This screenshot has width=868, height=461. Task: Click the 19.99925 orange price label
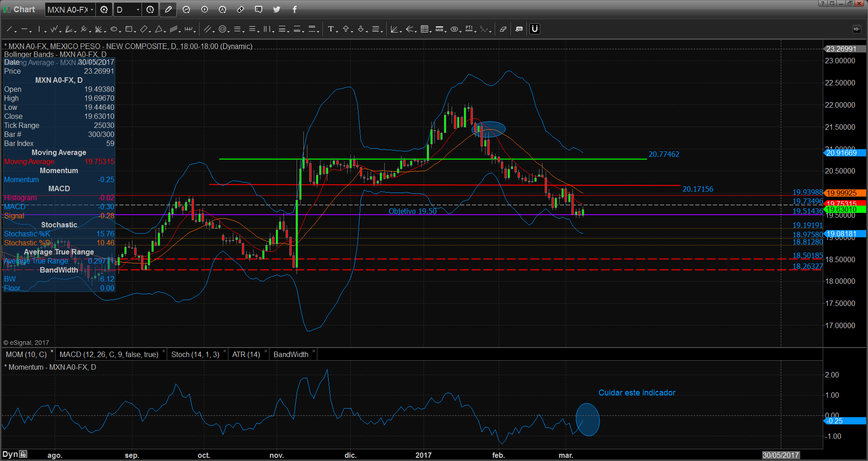click(844, 193)
